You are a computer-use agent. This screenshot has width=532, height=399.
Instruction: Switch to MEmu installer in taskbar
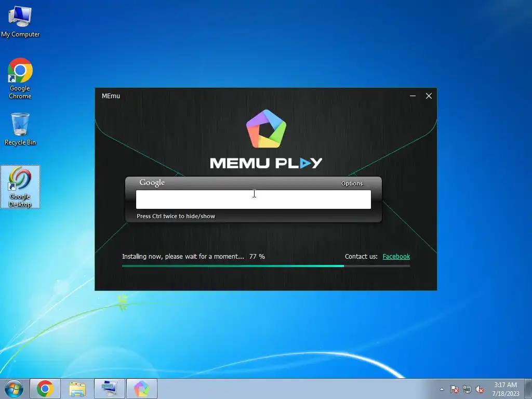(142, 389)
